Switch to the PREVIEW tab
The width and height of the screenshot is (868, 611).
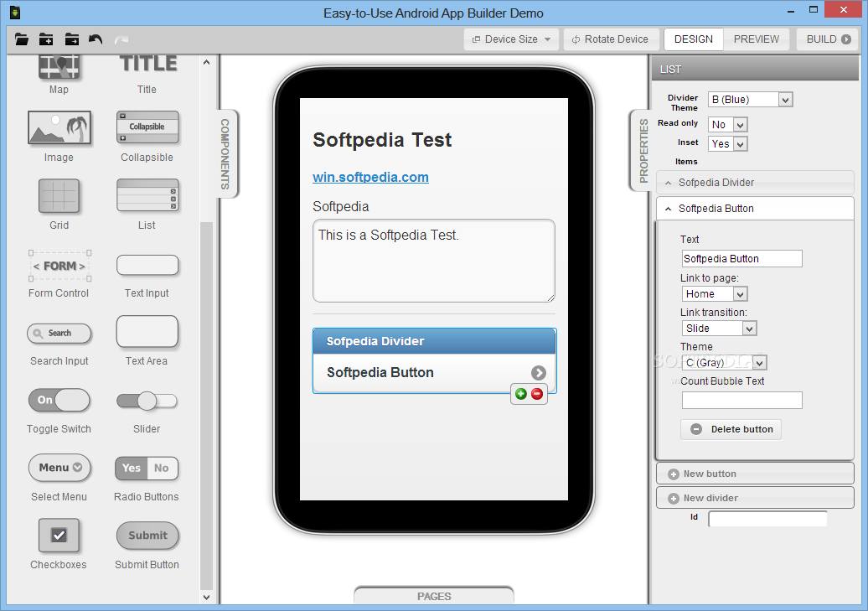click(x=756, y=39)
